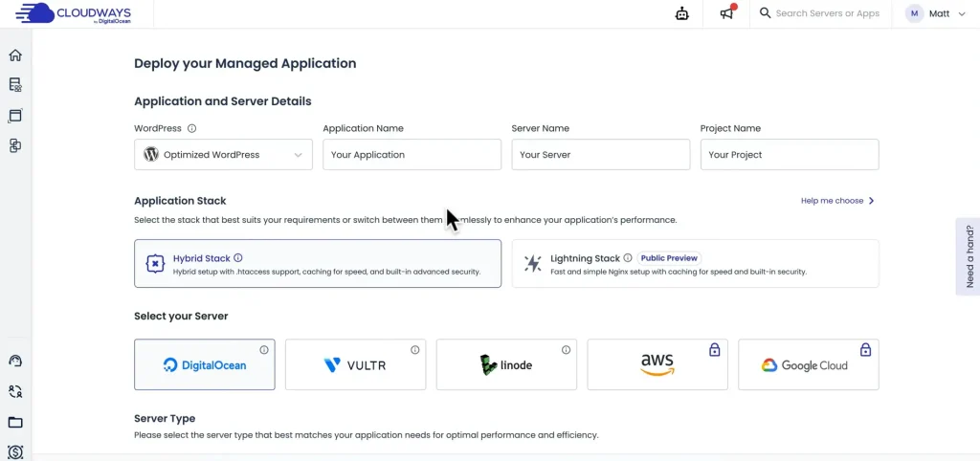Click the Application Stack heading
This screenshot has height=461, width=980.
click(180, 201)
